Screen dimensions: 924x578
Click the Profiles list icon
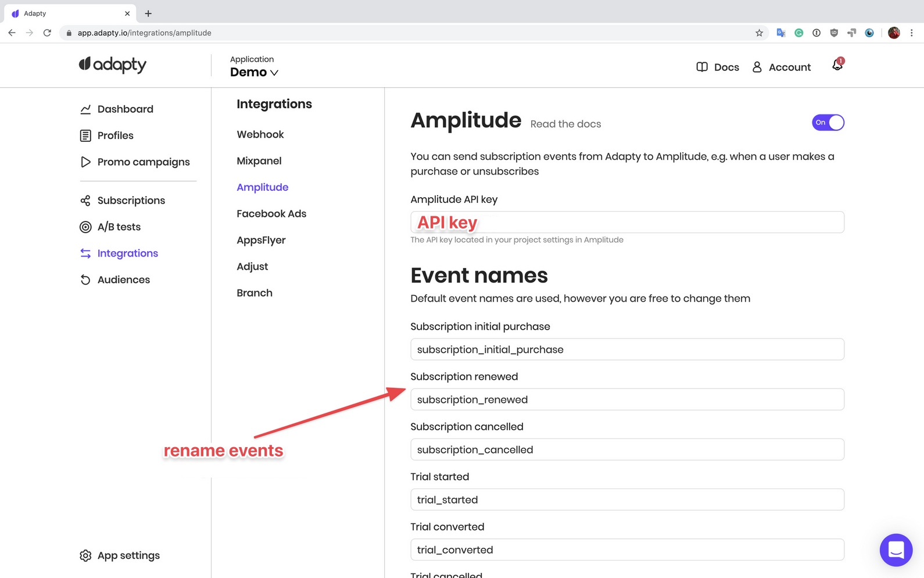tap(85, 135)
